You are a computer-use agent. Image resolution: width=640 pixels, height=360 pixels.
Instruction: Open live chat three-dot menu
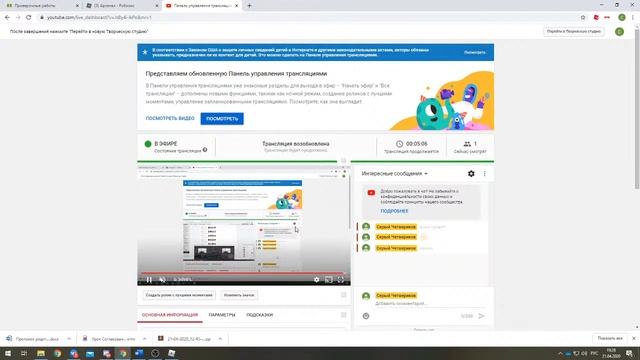[x=484, y=173]
